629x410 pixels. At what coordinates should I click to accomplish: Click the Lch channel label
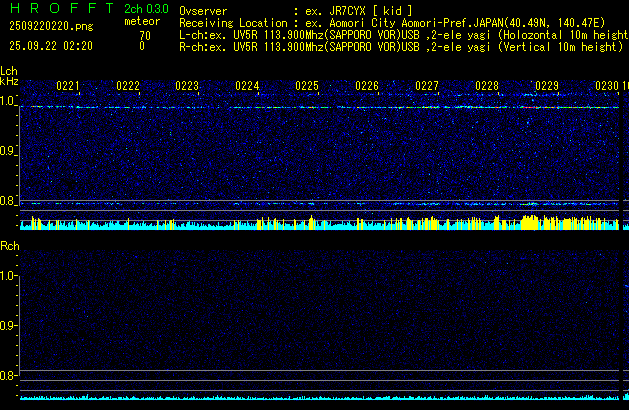(x=9, y=71)
